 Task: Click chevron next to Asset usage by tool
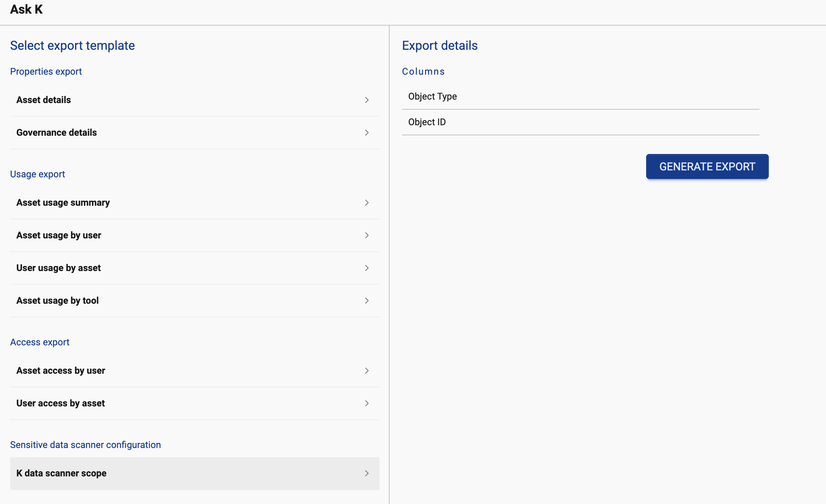367,301
